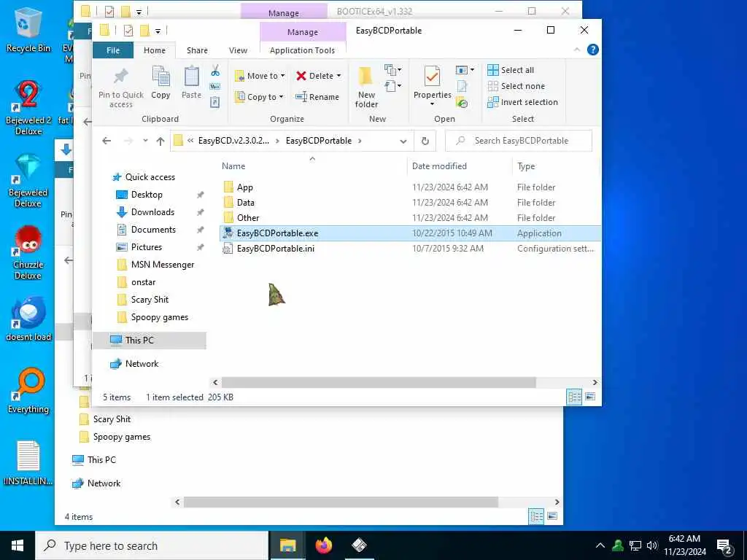
Task: Open recent locations dropdown arrow
Action: (145, 141)
